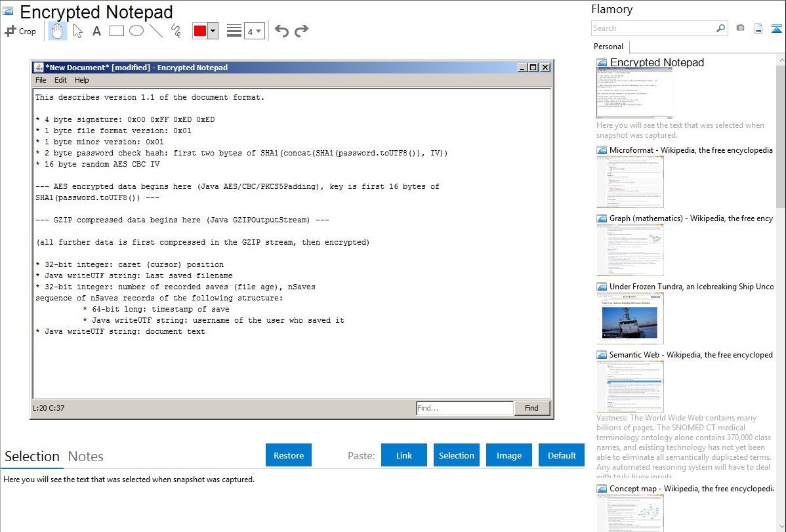Click the blue tray icon in Flamory
786x532 pixels.
[x=776, y=28]
